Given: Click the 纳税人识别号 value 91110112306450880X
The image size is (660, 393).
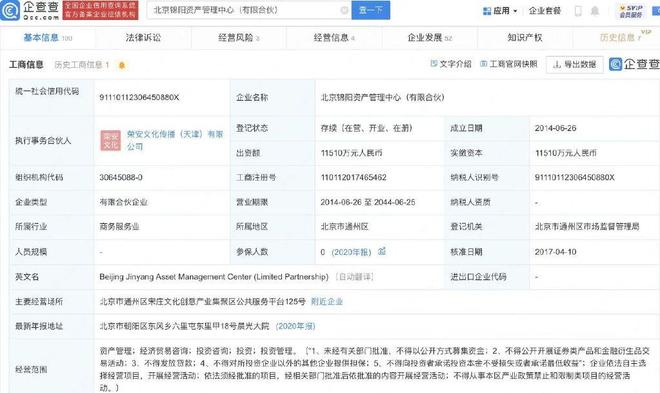Looking at the screenshot, I should tap(575, 178).
